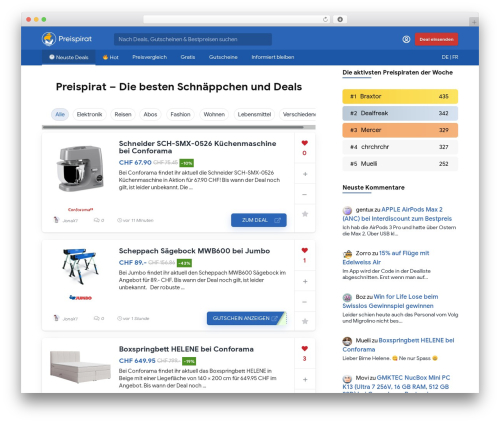Switch language via DE | FR
This screenshot has height=423, width=500.
pyautogui.click(x=450, y=57)
